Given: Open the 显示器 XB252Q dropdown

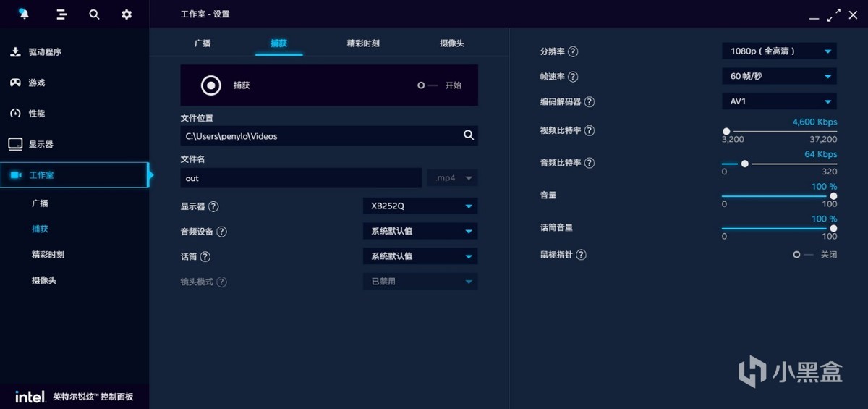Looking at the screenshot, I should click(420, 206).
